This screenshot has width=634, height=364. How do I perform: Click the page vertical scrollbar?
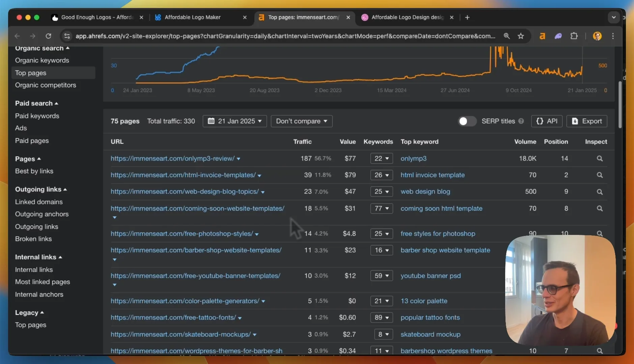[620, 104]
